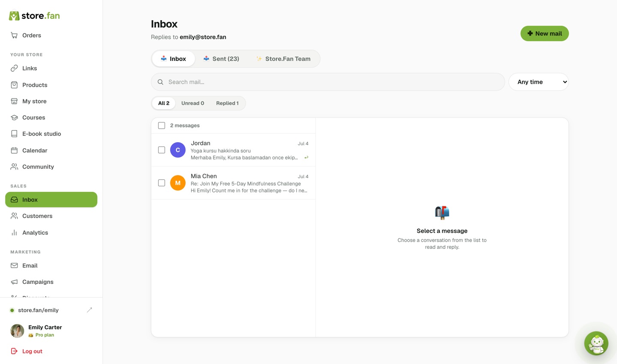Open the Campaigns page
The image size is (617, 364).
tap(51, 282)
